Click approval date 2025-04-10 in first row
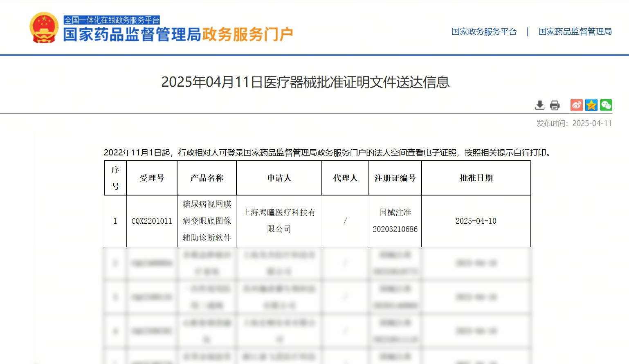Screen dimensions: 629x364 pos(476,221)
